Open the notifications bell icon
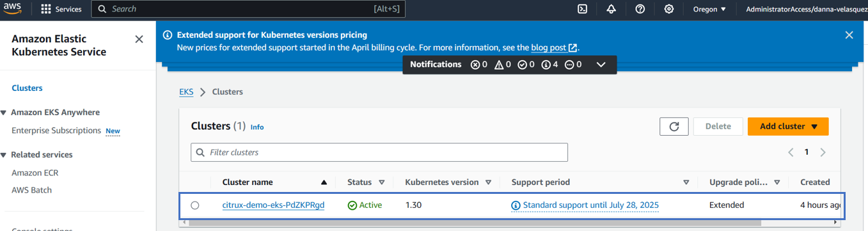This screenshot has height=231, width=868. (612, 9)
